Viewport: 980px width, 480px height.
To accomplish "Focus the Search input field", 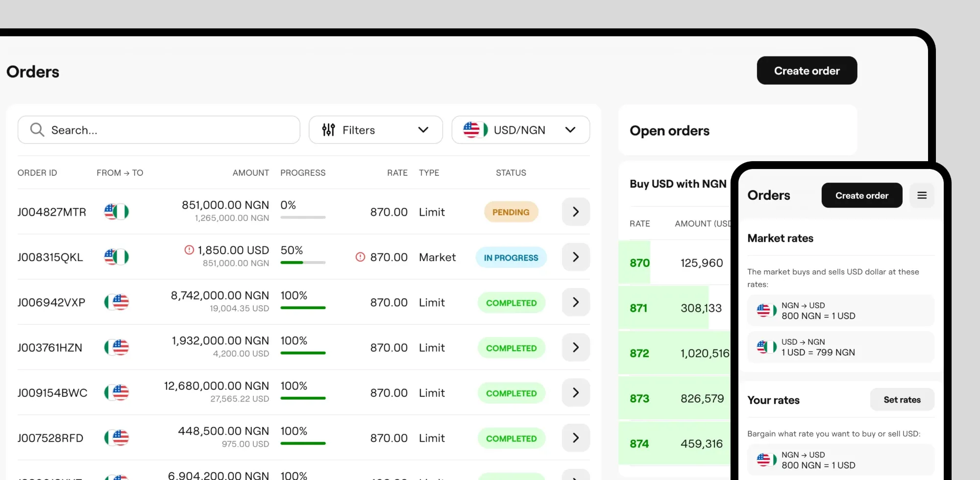I will (x=159, y=130).
